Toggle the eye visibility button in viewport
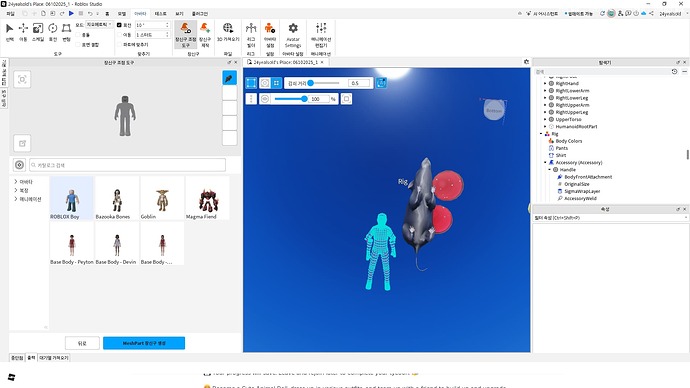The width and height of the screenshot is (690, 388). click(265, 99)
